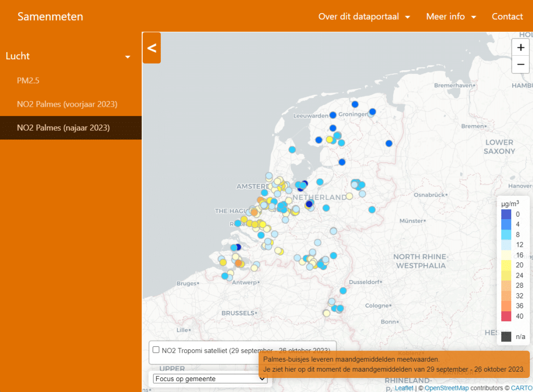The height and width of the screenshot is (392, 533).
Task: Click the blue marker near Dusseldorf
Action: tap(343, 290)
